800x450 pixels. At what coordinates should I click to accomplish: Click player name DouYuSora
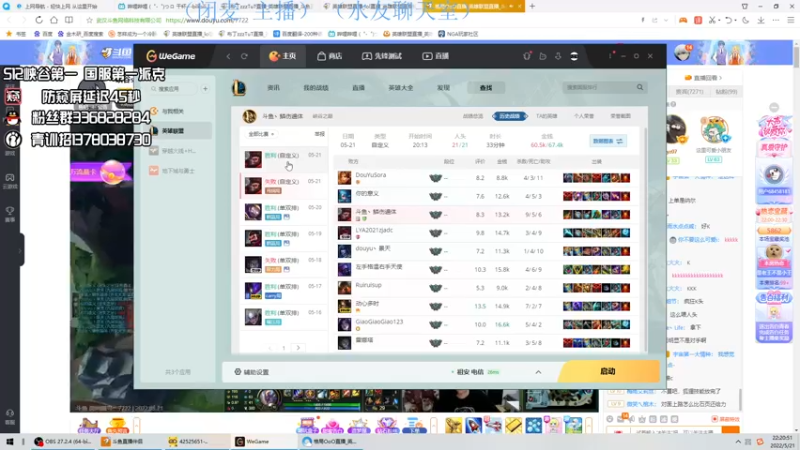371,175
